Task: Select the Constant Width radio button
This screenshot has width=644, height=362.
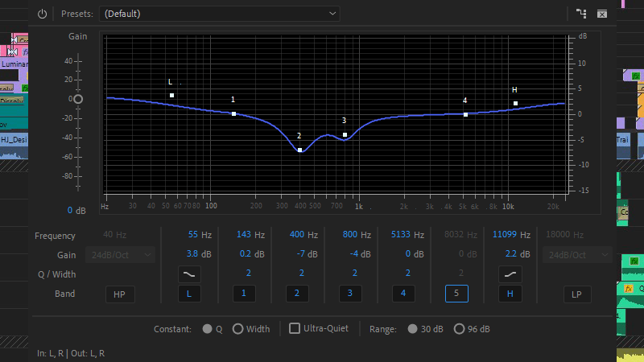Action: [237, 329]
